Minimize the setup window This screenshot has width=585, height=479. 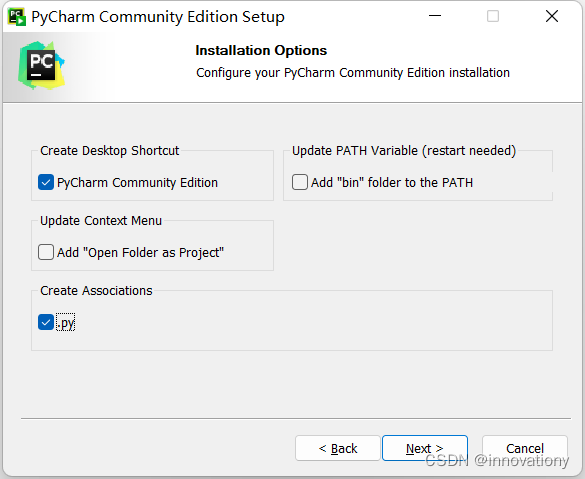click(435, 16)
